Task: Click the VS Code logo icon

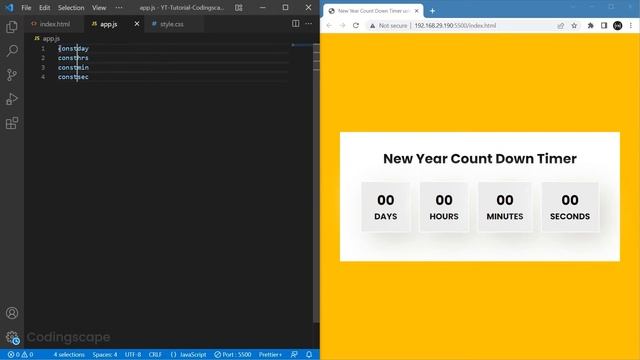Action: pos(9,7)
